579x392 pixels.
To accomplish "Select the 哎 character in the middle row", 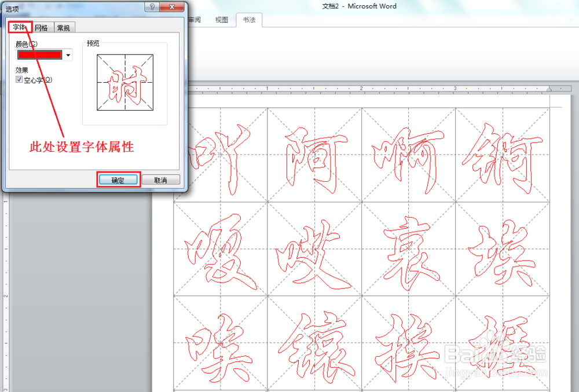I will coord(314,249).
